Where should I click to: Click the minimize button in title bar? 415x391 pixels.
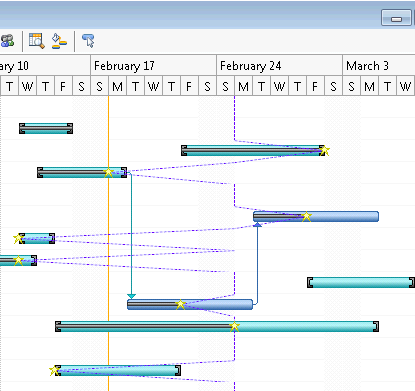point(396,18)
